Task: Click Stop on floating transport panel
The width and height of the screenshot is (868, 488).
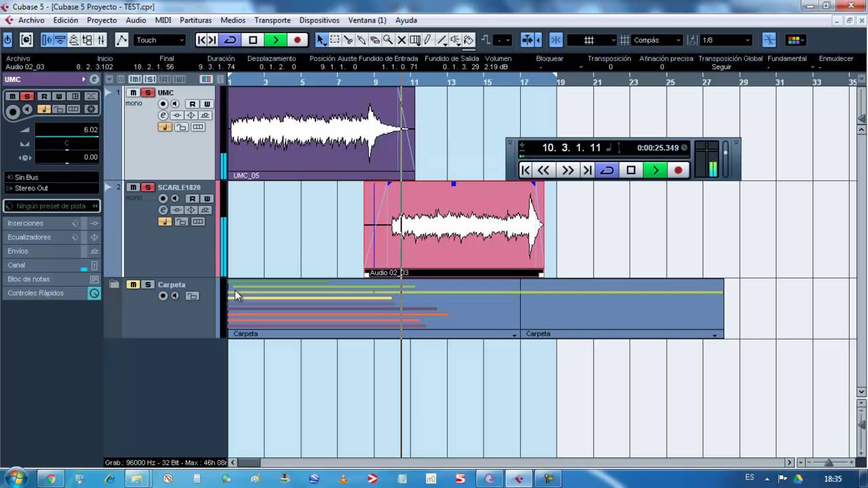Action: tap(631, 170)
